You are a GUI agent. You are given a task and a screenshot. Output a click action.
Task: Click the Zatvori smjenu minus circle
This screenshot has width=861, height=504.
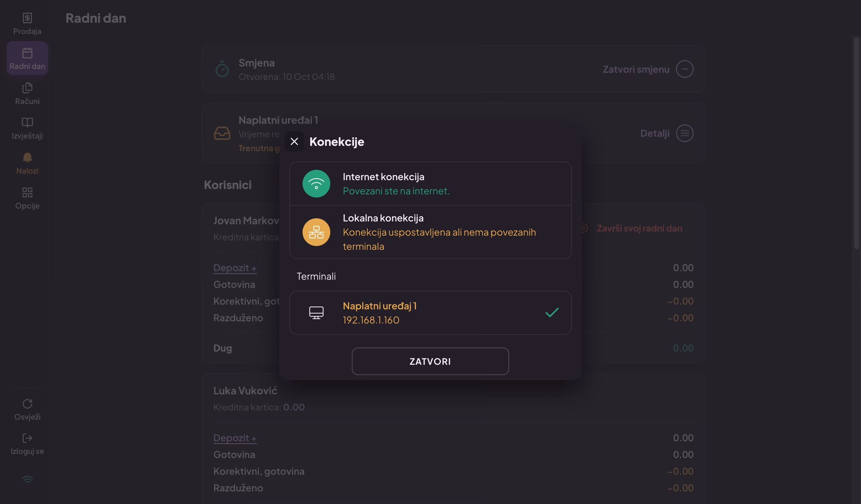tap(685, 69)
